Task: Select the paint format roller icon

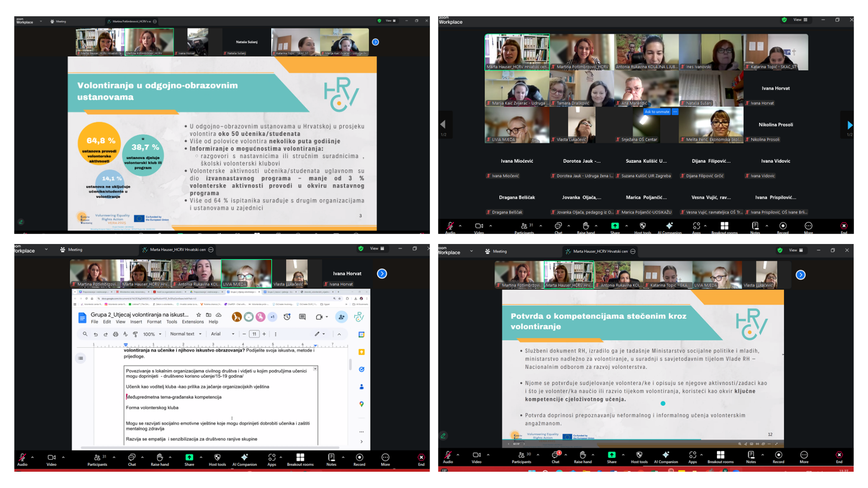Action: coord(135,334)
